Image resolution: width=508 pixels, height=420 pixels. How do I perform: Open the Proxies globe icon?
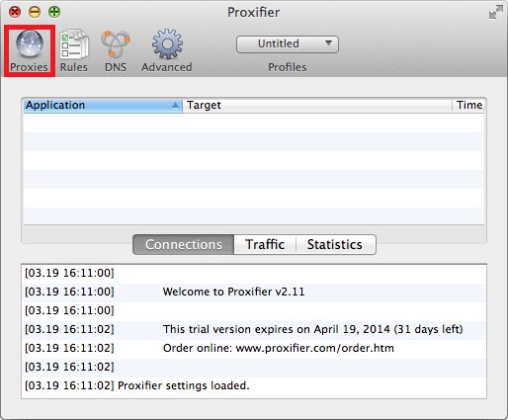click(x=30, y=44)
